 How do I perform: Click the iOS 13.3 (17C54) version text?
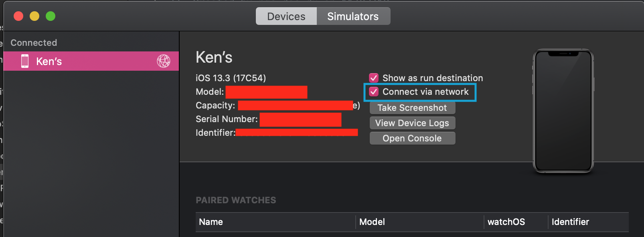coord(231,78)
